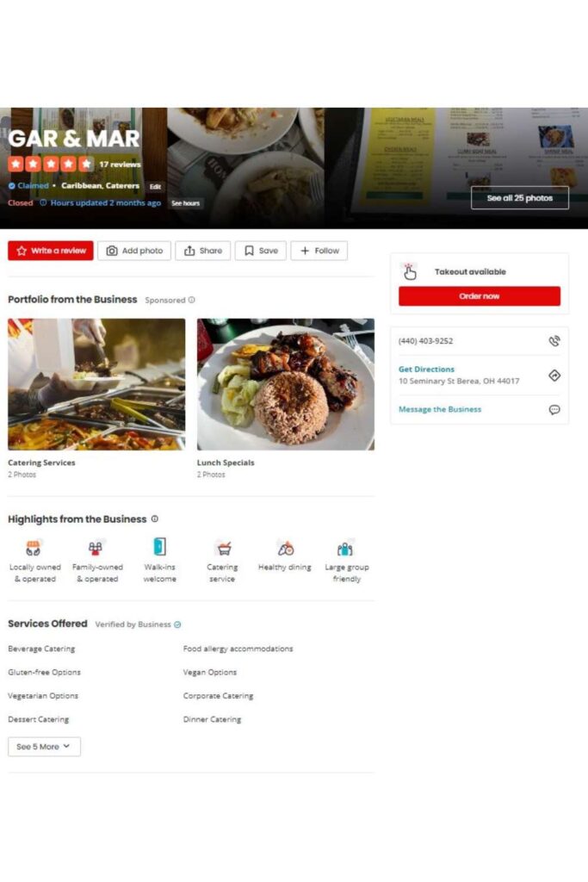
Task: Click the message bubble icon
Action: tap(554, 409)
